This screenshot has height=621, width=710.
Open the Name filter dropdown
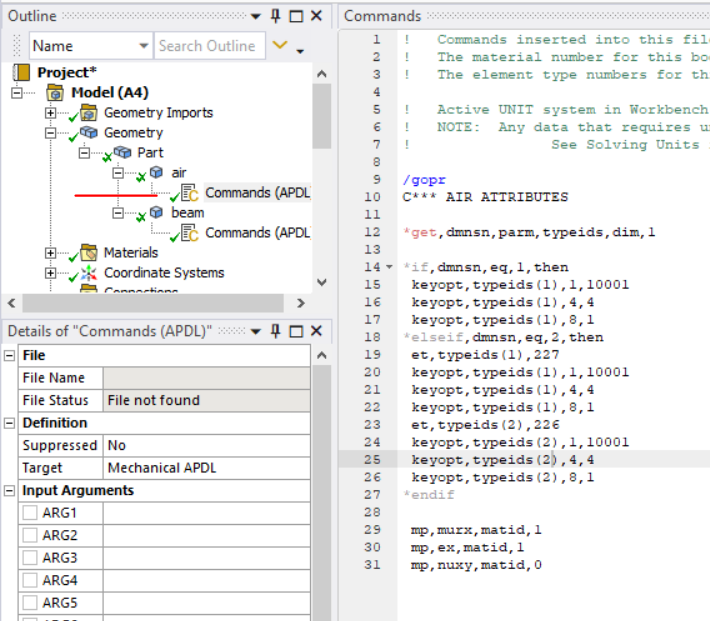tap(144, 46)
